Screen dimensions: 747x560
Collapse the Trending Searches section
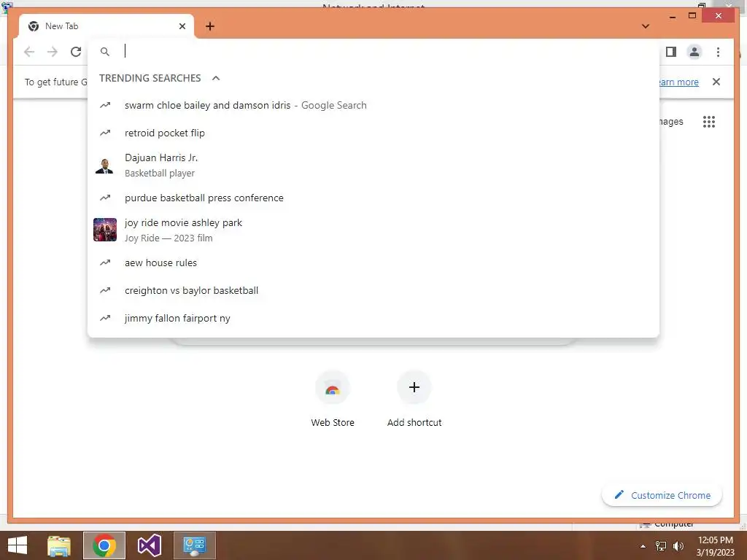pos(216,78)
